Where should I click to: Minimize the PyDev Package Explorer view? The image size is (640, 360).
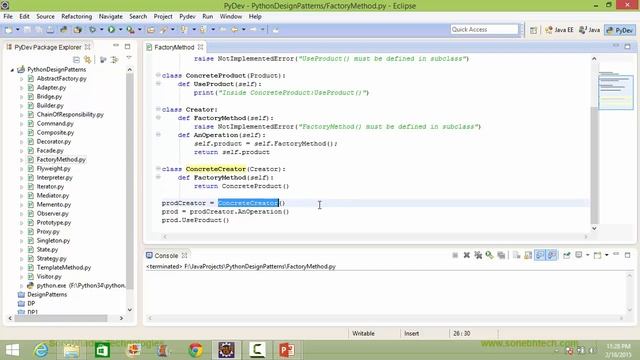click(116, 46)
